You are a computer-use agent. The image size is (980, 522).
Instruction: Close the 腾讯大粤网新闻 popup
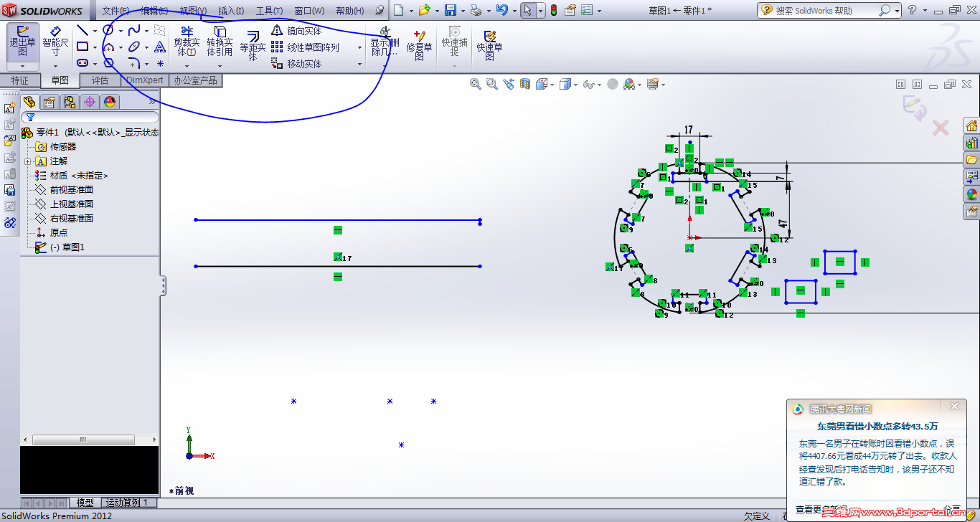[954, 407]
